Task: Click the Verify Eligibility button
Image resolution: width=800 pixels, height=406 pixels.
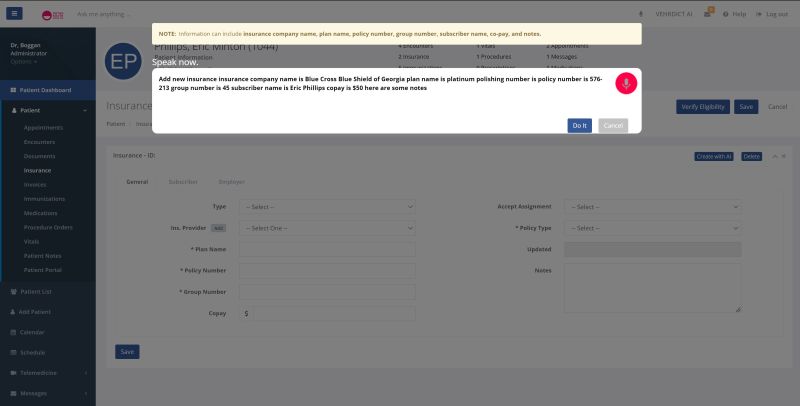Action: 703,106
